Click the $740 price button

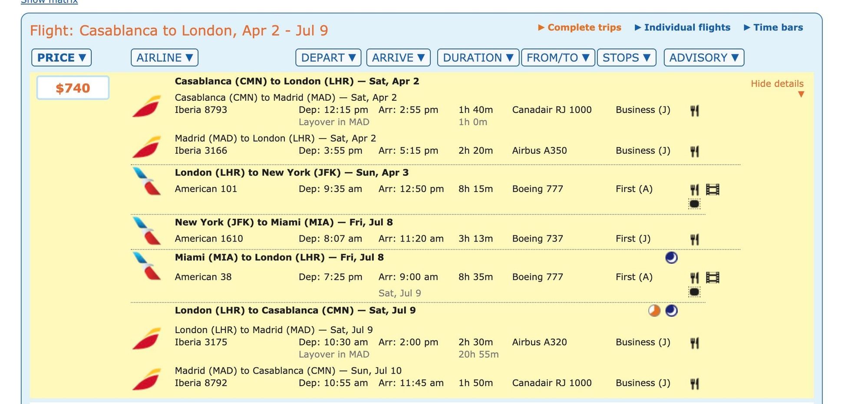pos(73,88)
